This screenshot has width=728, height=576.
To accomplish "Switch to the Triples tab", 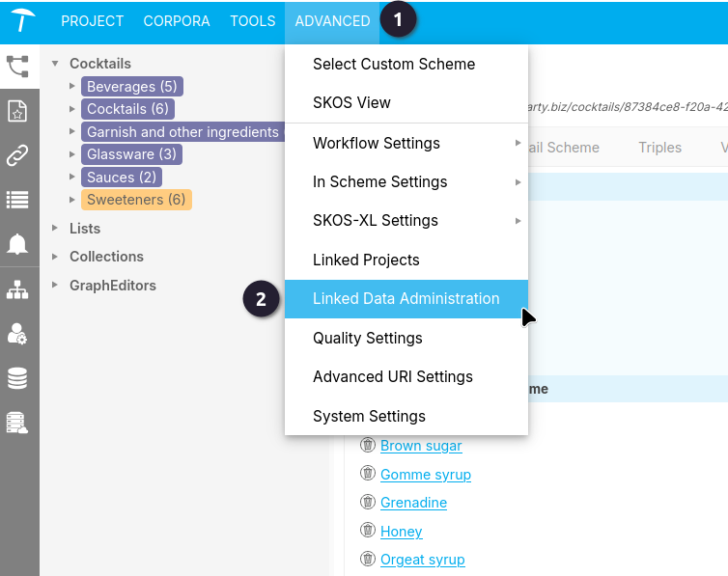I will (x=659, y=148).
